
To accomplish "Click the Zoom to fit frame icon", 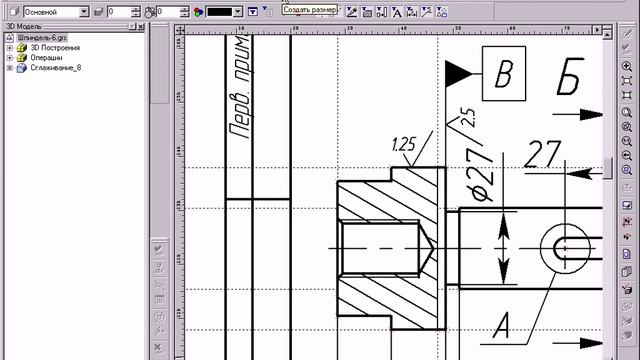I will [627, 81].
